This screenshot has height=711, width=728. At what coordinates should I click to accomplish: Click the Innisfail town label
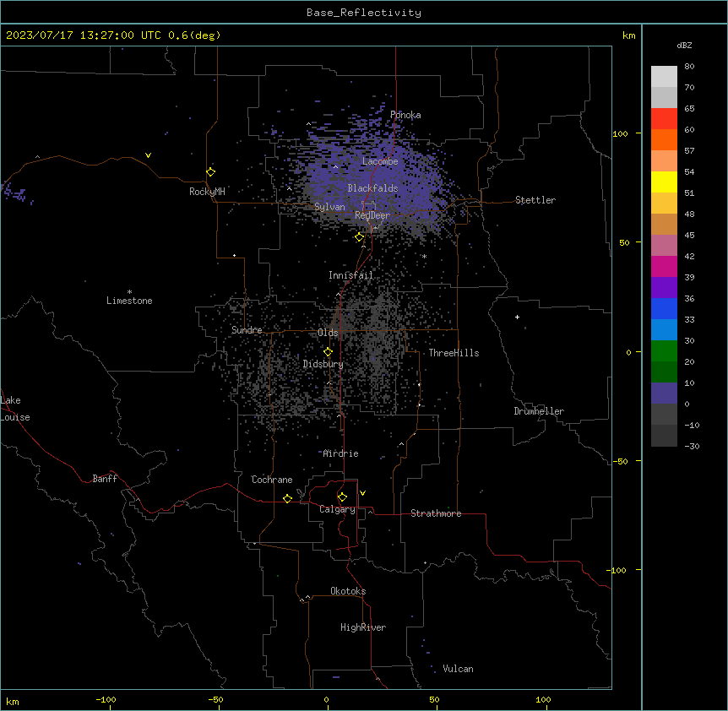[x=350, y=275]
